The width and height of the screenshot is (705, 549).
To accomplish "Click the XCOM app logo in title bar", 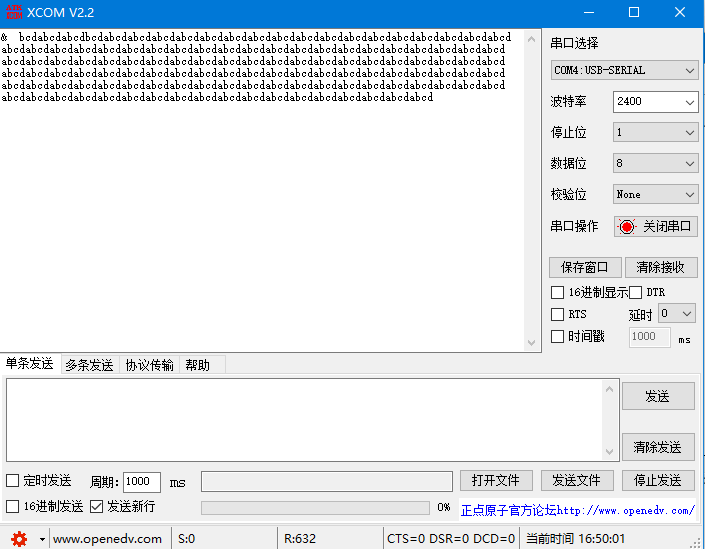I will click(x=14, y=12).
